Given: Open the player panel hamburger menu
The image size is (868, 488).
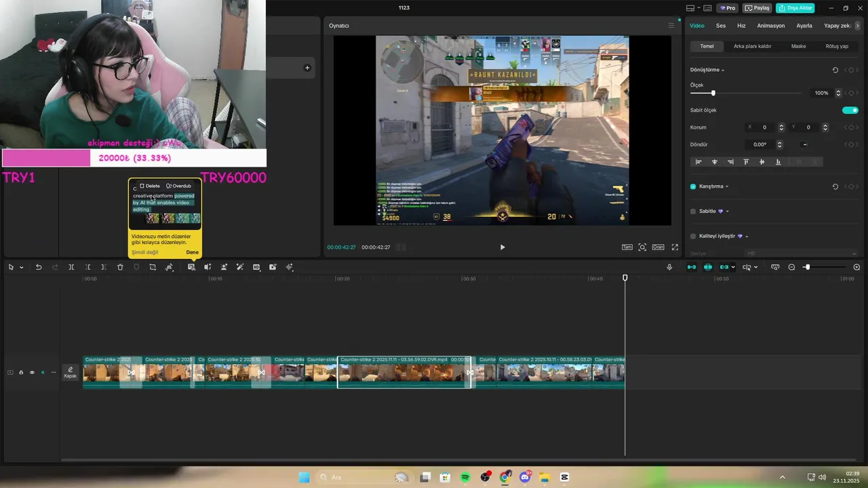Looking at the screenshot, I should [671, 26].
